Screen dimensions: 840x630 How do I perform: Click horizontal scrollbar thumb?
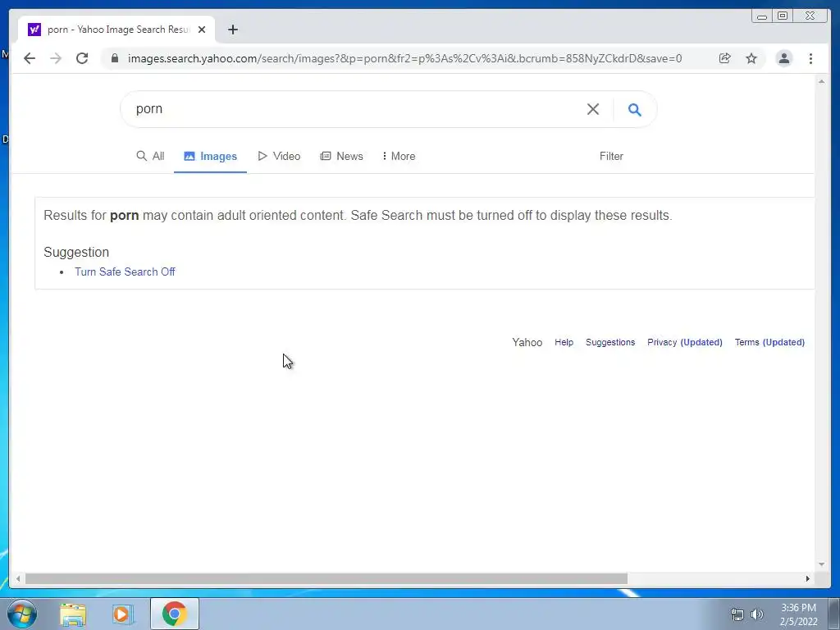point(326,578)
